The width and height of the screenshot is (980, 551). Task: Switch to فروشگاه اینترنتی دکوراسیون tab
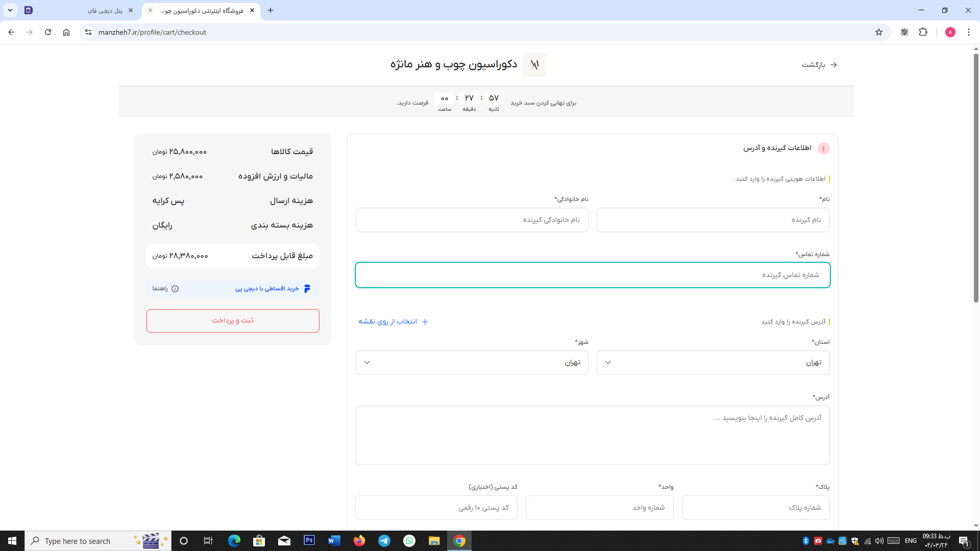(201, 10)
